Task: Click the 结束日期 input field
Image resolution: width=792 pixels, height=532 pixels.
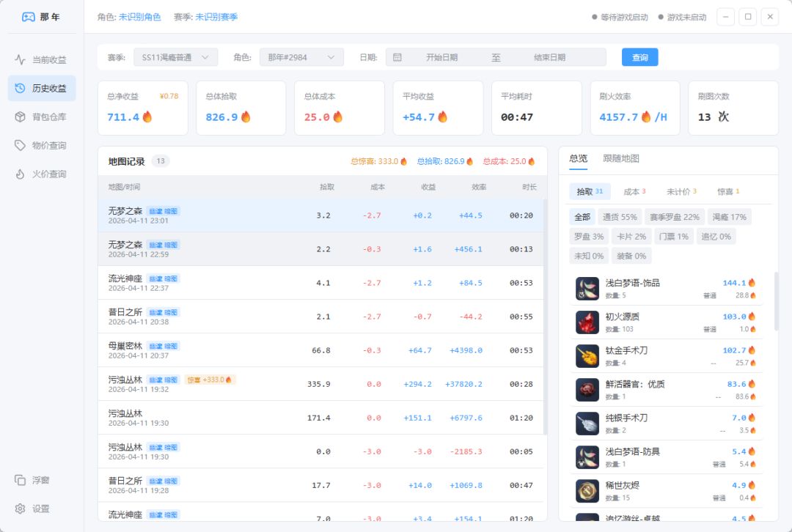Action: (x=549, y=58)
